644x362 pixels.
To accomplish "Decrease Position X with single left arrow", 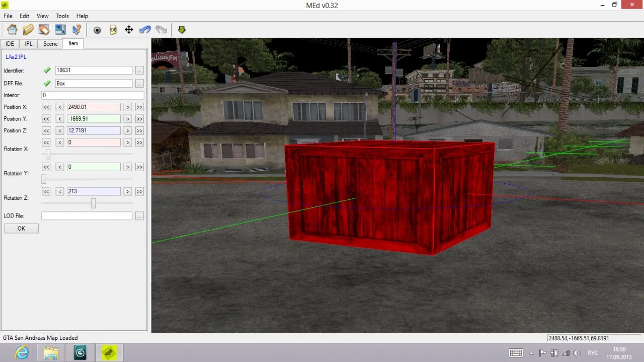I will tap(59, 107).
